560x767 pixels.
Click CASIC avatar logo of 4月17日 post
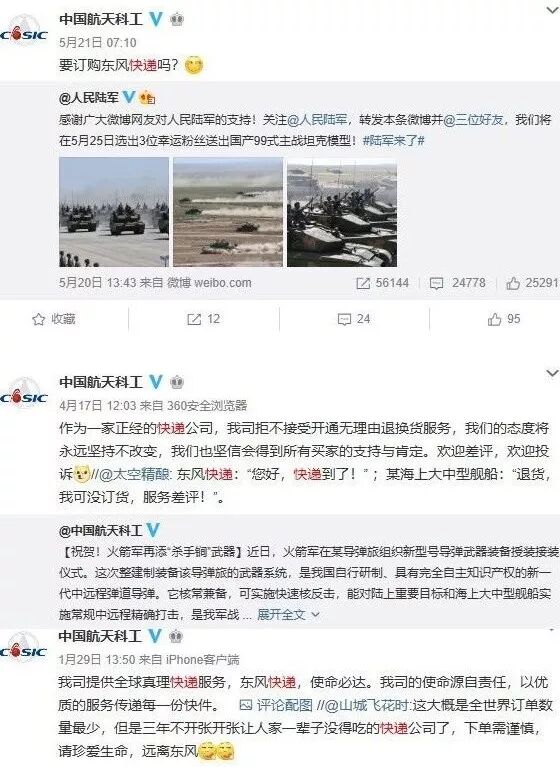point(24,397)
